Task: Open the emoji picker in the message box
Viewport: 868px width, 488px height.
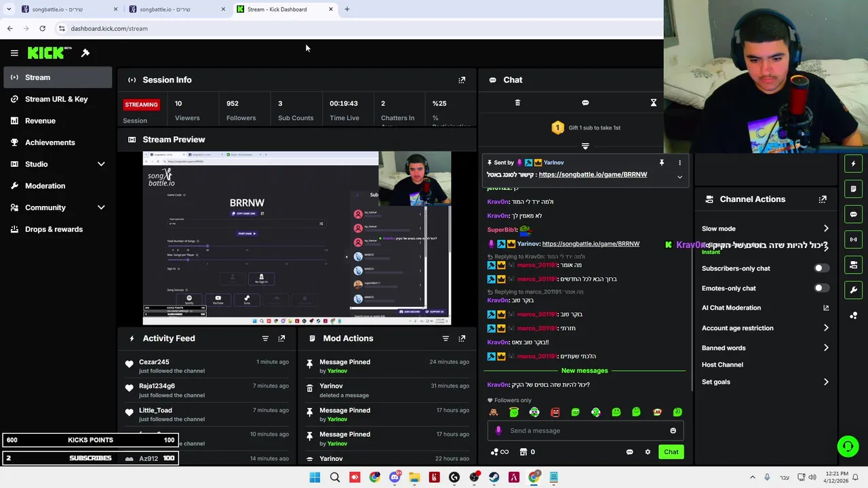Action: 673,430
